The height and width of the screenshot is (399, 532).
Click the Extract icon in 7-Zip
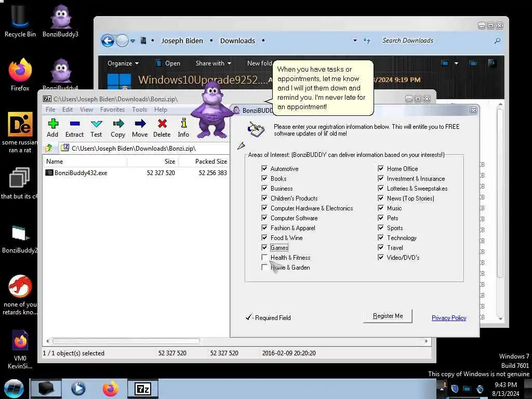click(74, 128)
